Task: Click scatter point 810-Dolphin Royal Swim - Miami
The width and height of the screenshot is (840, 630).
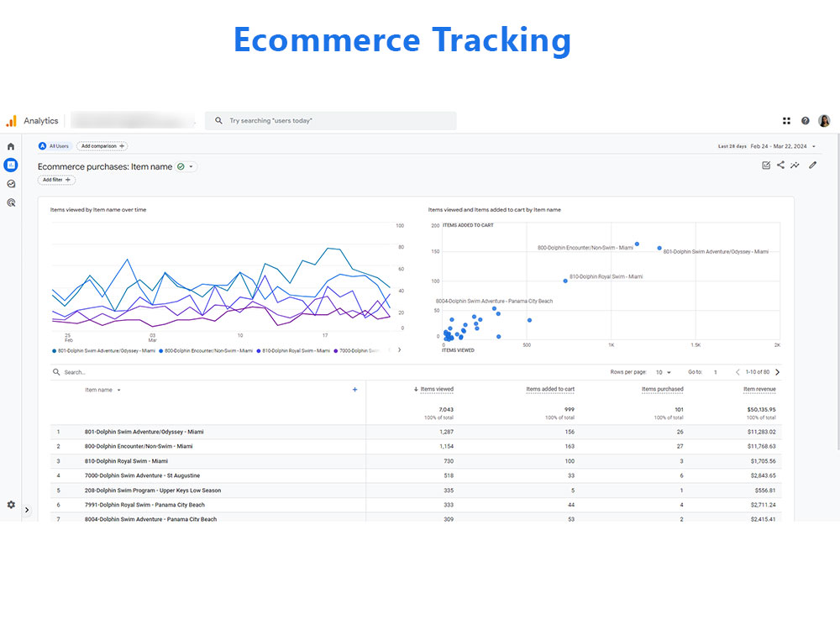Action: coord(565,281)
